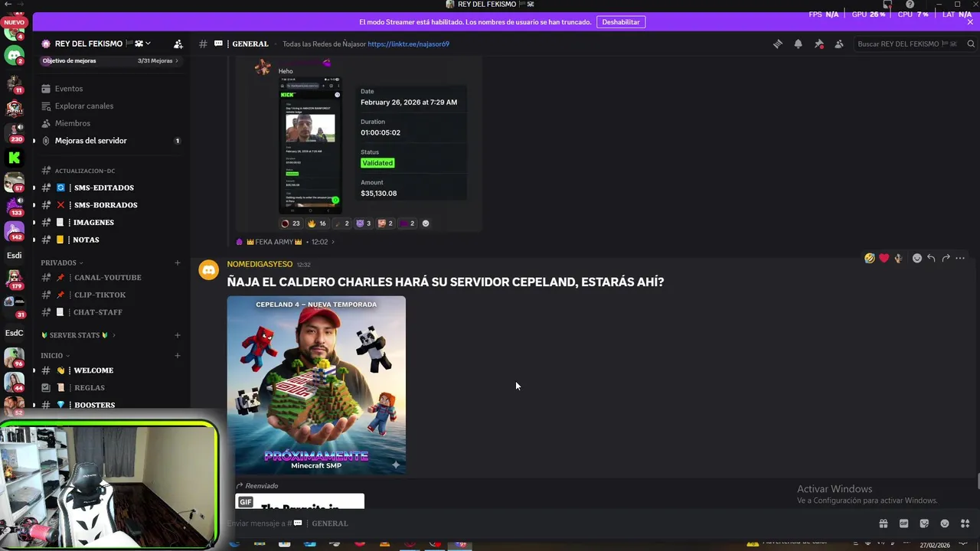Open the emoji picker in message bar

[x=945, y=523]
